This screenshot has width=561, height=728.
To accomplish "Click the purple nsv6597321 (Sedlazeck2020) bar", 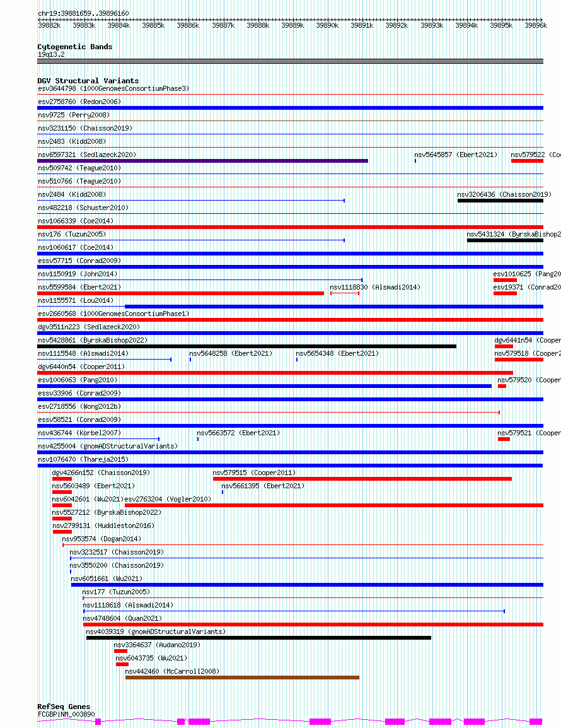I will pyautogui.click(x=203, y=161).
